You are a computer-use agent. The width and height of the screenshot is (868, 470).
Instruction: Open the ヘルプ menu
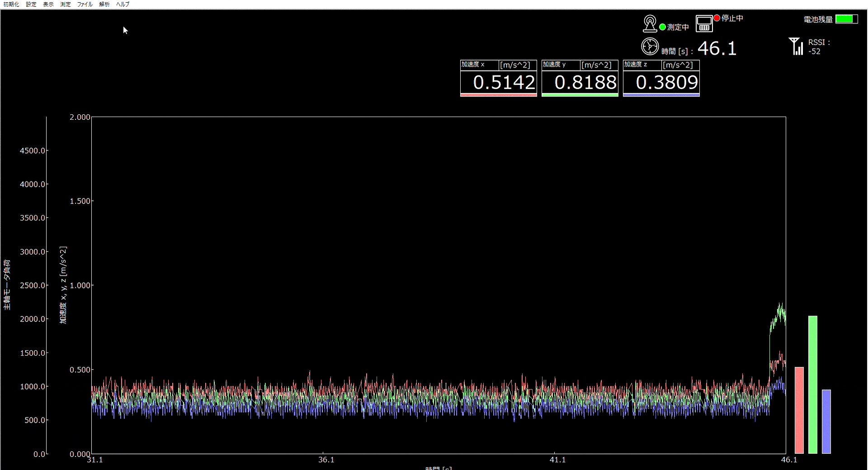pyautogui.click(x=123, y=4)
